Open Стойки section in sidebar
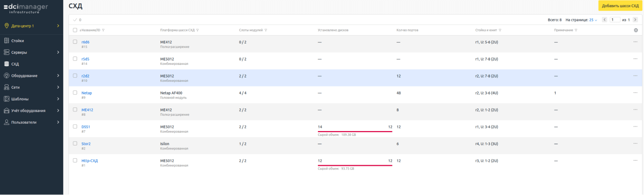The height and width of the screenshot is (195, 644). pos(18,41)
